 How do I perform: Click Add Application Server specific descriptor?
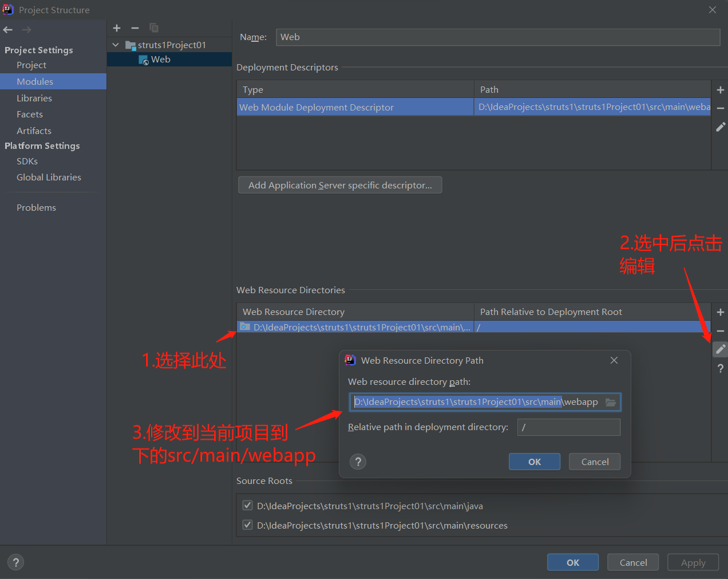(340, 184)
